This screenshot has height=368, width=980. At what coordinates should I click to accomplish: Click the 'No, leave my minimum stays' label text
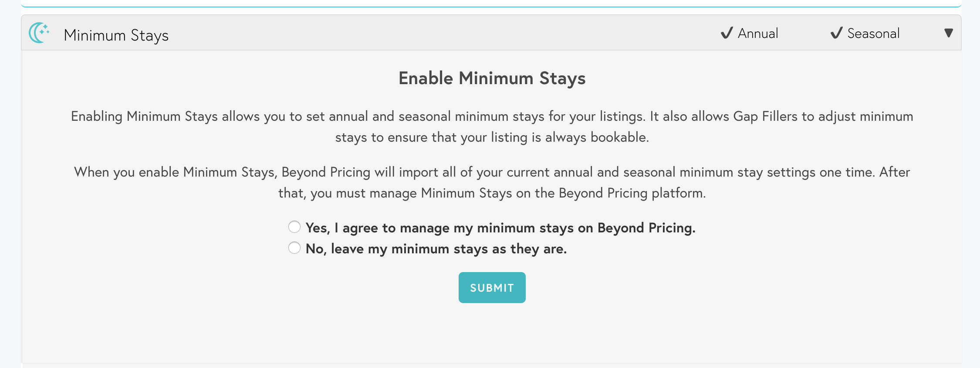click(x=436, y=249)
